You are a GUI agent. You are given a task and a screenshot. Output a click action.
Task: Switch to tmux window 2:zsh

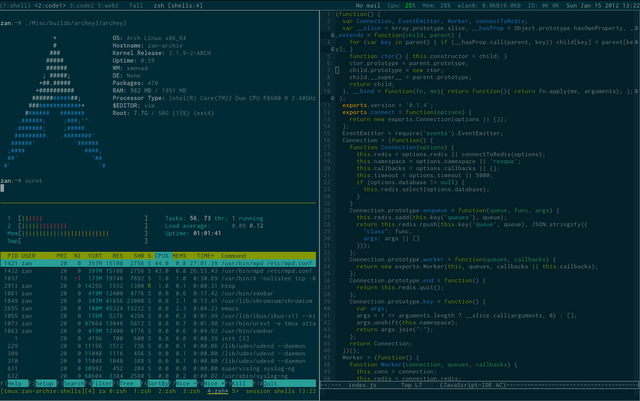pyautogui.click(x=167, y=391)
